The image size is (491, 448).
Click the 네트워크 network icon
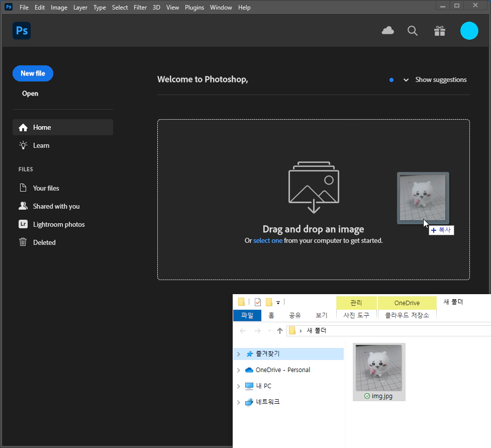(x=249, y=402)
